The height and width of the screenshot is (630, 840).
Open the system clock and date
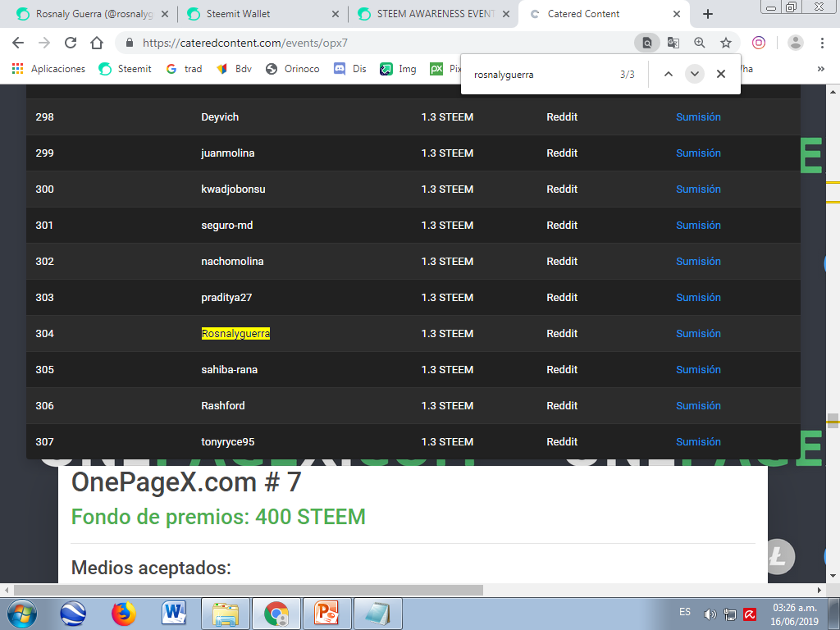794,614
